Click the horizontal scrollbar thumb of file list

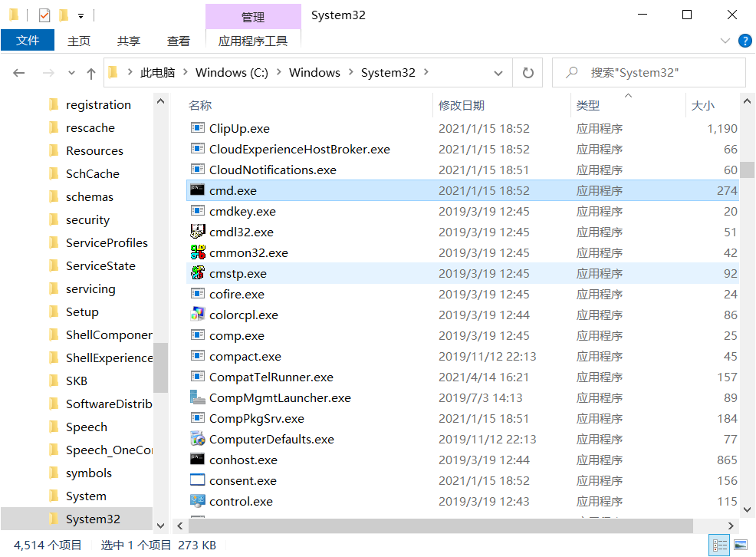pos(439,526)
